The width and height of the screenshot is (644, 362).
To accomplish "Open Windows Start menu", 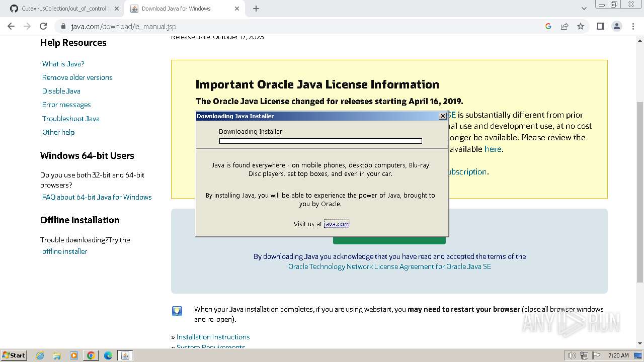I will [14, 355].
